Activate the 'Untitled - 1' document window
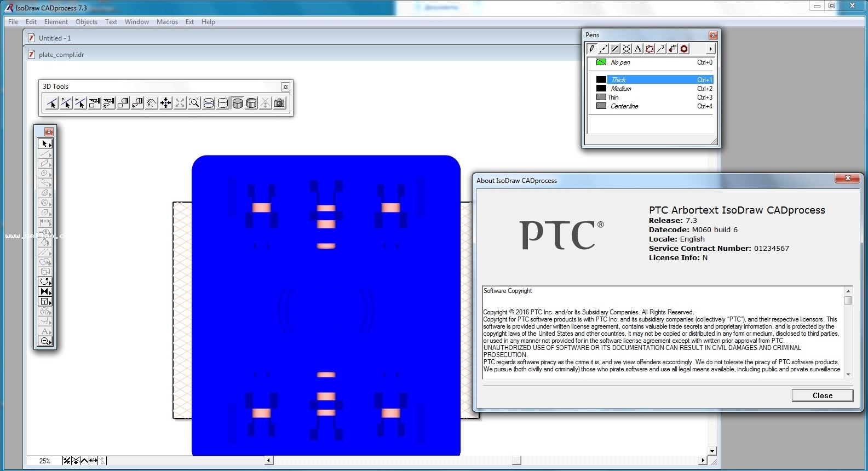 point(55,38)
